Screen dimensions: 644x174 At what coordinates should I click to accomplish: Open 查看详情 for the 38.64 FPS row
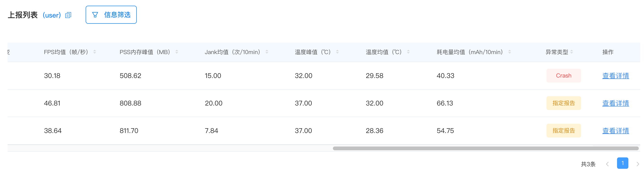point(616,131)
